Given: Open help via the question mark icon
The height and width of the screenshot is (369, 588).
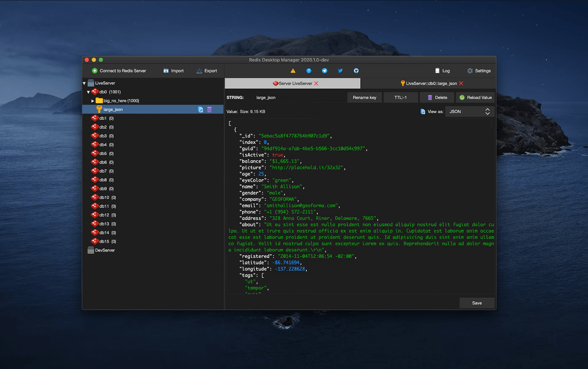Looking at the screenshot, I should [308, 71].
